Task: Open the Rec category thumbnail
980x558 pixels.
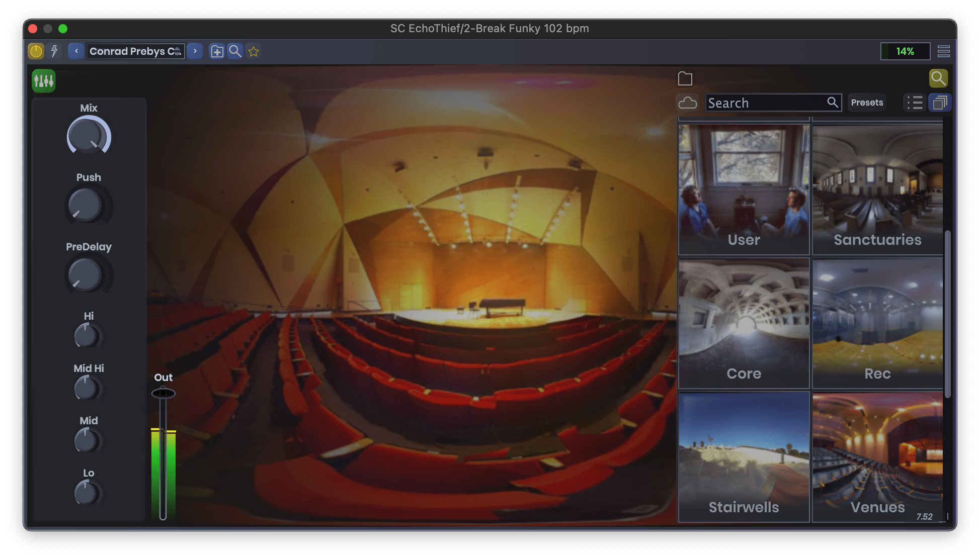Action: 877,323
